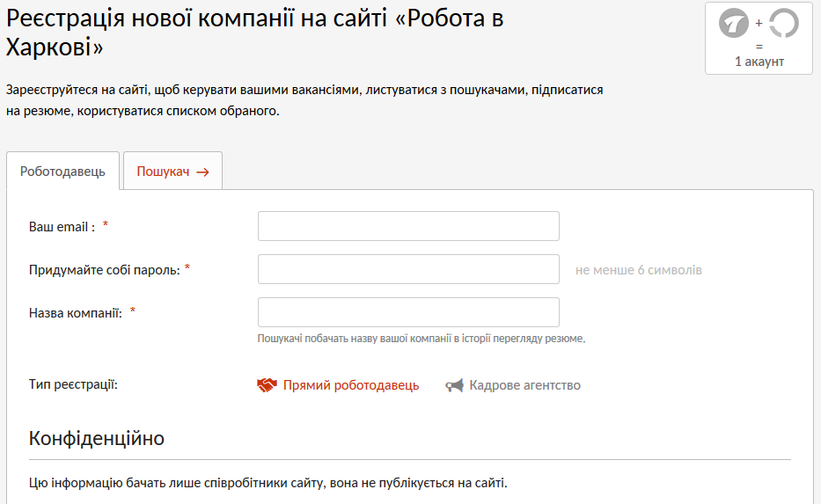Switch to the Роботодавець tab
Viewport: 821px width, 504px height.
[62, 172]
